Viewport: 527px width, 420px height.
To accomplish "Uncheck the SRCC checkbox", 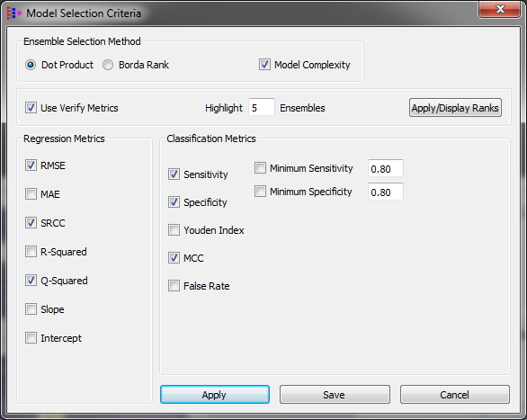I will click(x=31, y=222).
